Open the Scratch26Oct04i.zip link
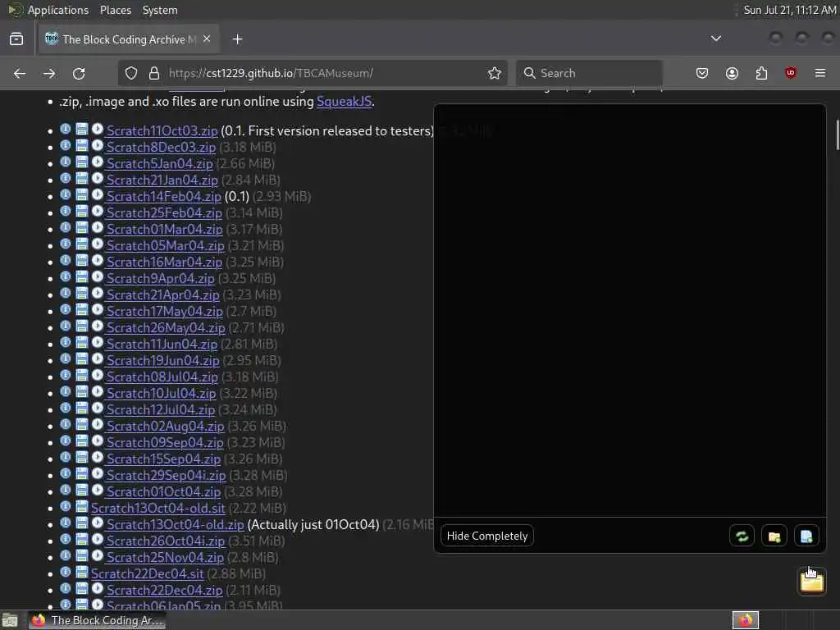 pos(166,541)
